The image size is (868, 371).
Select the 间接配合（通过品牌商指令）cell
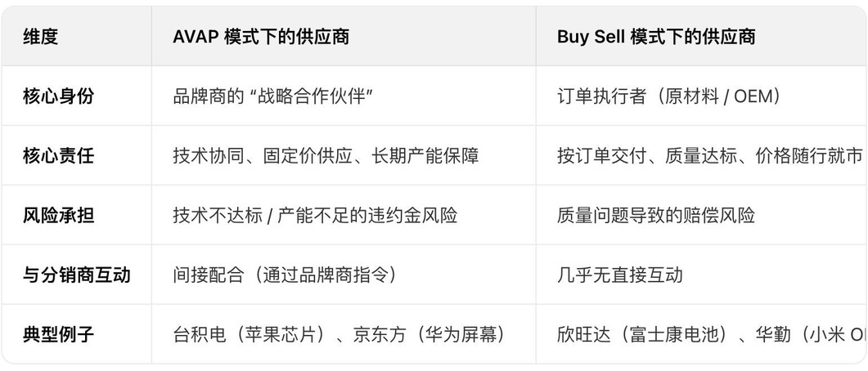tap(285, 275)
